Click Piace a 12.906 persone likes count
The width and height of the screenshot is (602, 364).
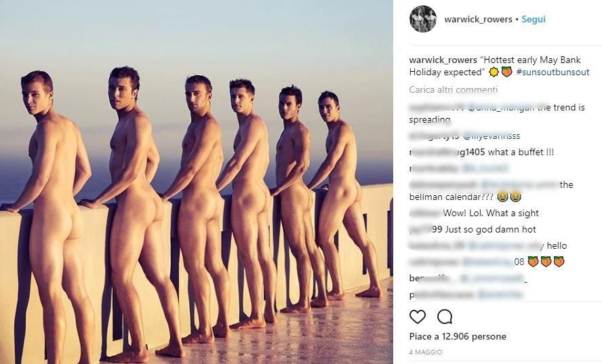pyautogui.click(x=458, y=336)
